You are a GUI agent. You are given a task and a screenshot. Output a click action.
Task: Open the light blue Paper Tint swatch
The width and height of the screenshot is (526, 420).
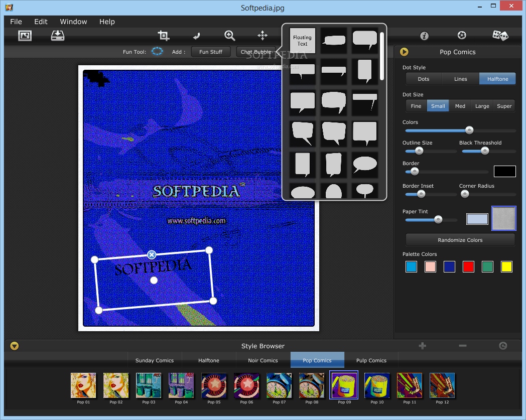coord(477,219)
